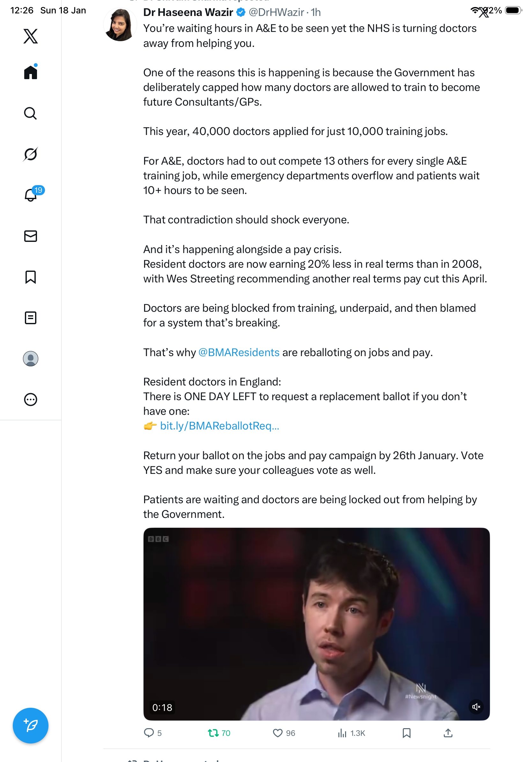Viewport: 532px width, 762px height.
Task: Open Grok from the sidebar
Action: 31,154
